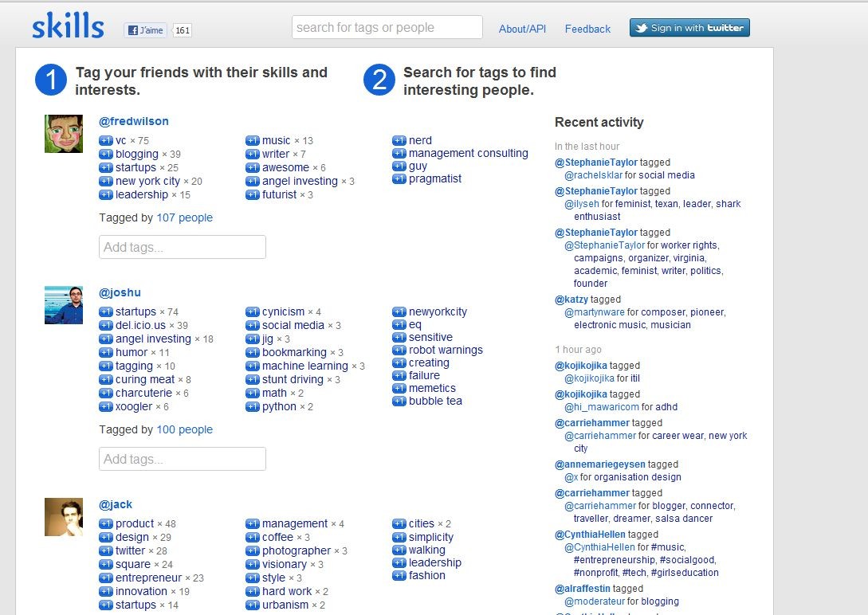Click the +1 icon beside cynicism
The image size is (868, 615).
253,312
